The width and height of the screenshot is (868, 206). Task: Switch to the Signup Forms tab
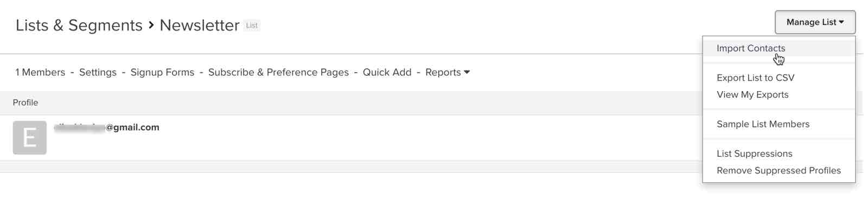pyautogui.click(x=162, y=72)
